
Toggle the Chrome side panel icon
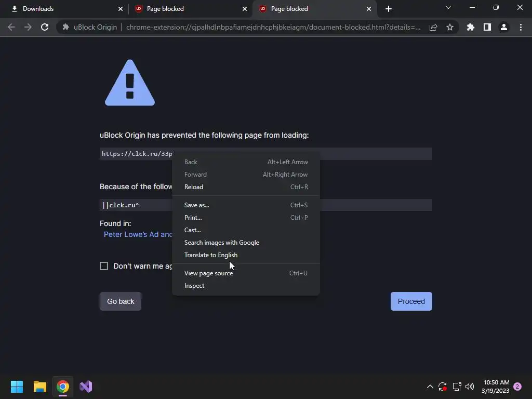click(487, 27)
